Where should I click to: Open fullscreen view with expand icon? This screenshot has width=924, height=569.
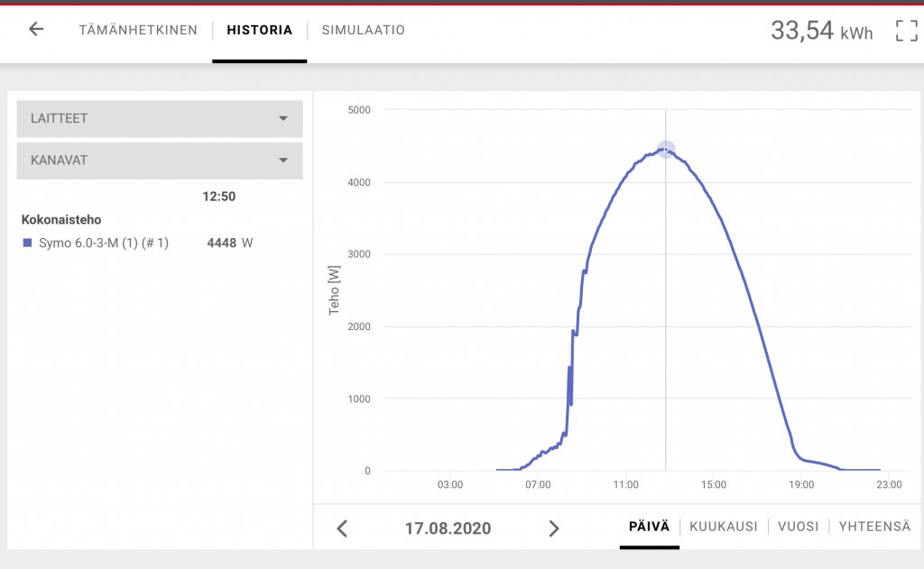(x=906, y=31)
